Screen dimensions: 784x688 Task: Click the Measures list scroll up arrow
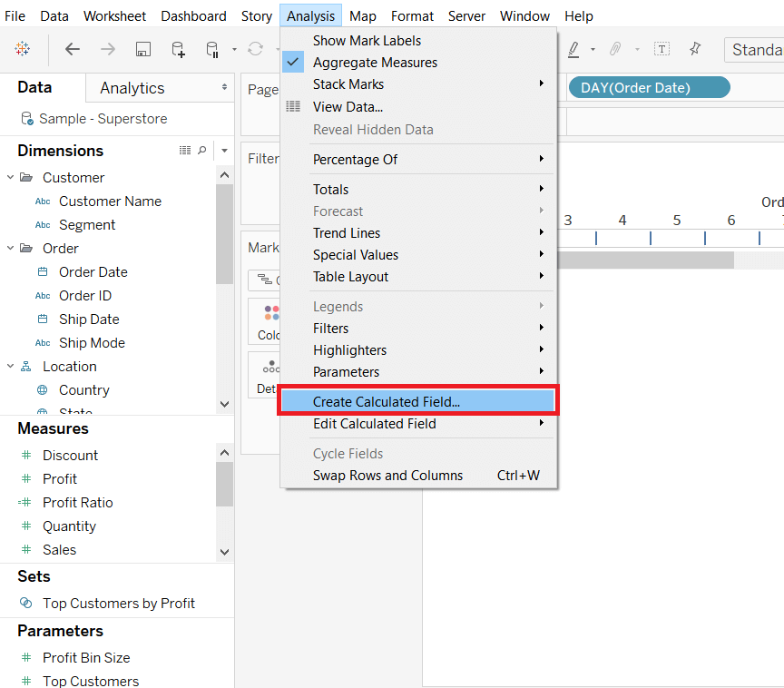(x=224, y=453)
